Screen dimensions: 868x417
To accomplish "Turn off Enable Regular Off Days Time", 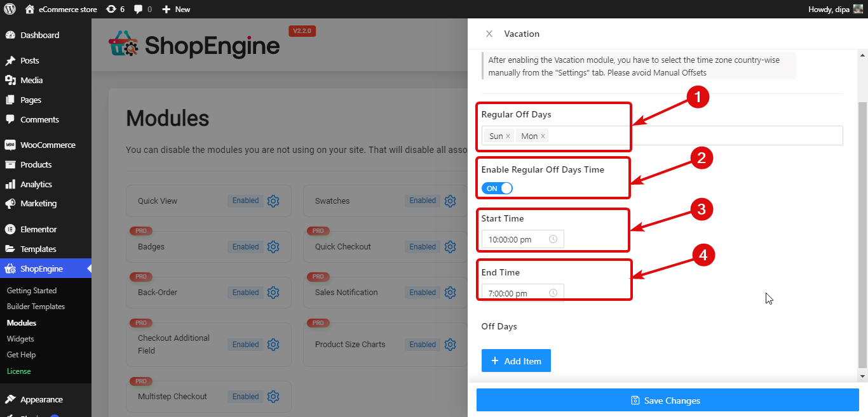I will (497, 188).
